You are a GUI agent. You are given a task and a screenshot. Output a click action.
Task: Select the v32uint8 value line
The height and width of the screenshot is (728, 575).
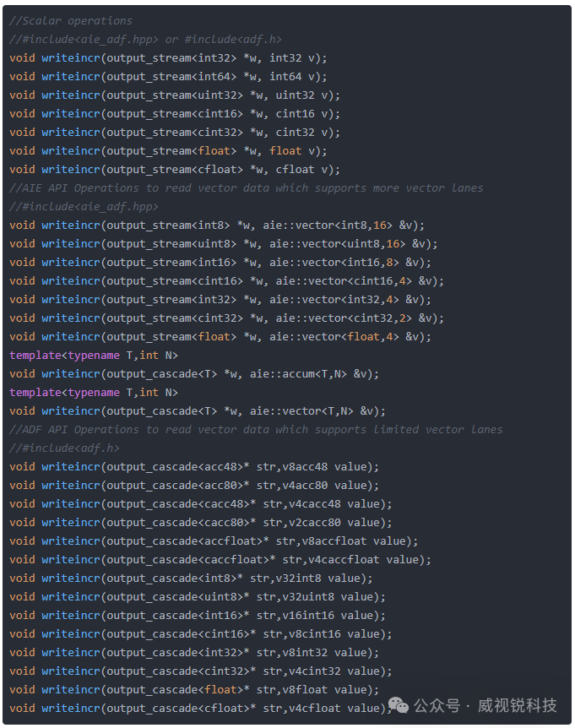(198, 596)
